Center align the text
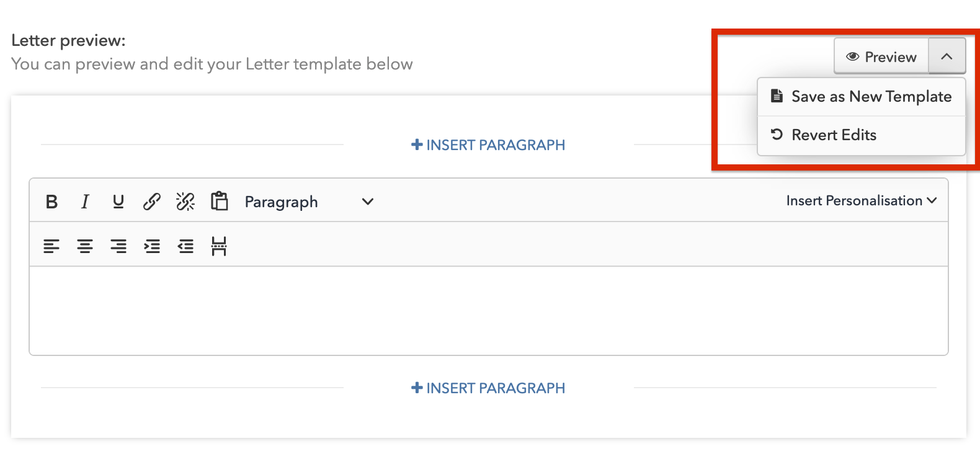 click(x=85, y=246)
